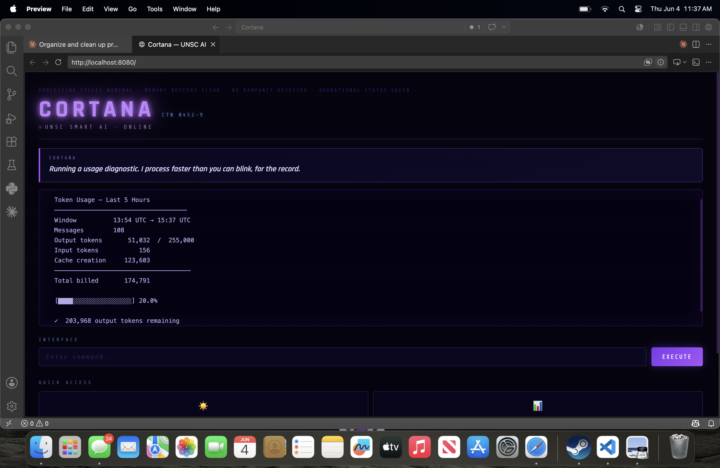
Task: Click the bar chart quick access card
Action: tap(538, 405)
